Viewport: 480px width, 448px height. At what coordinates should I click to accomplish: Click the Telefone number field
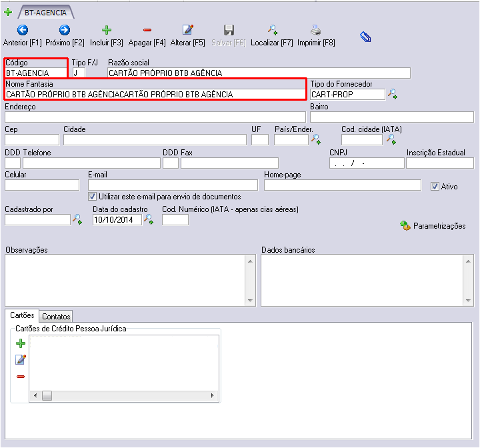point(91,163)
